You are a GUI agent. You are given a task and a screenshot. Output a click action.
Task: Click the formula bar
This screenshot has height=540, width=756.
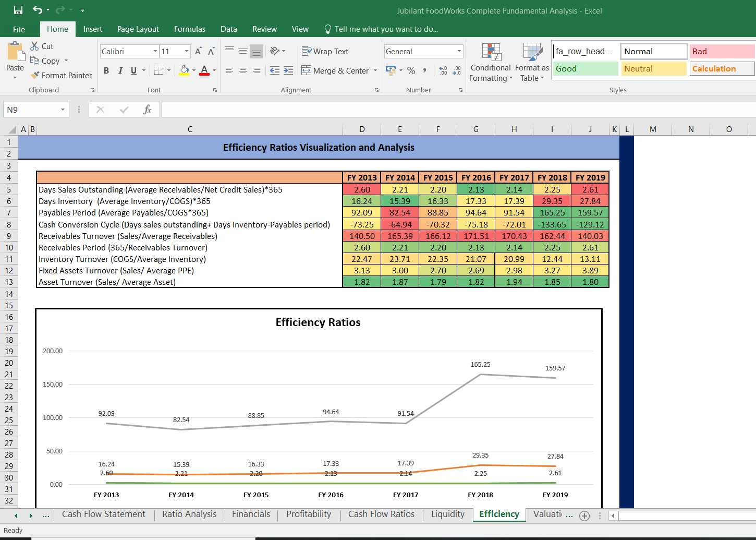point(458,110)
